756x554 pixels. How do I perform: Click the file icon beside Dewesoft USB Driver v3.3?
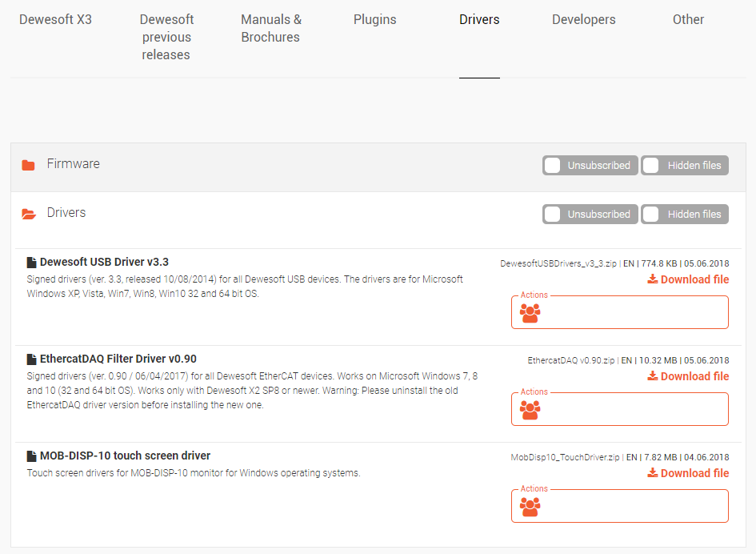pos(31,262)
